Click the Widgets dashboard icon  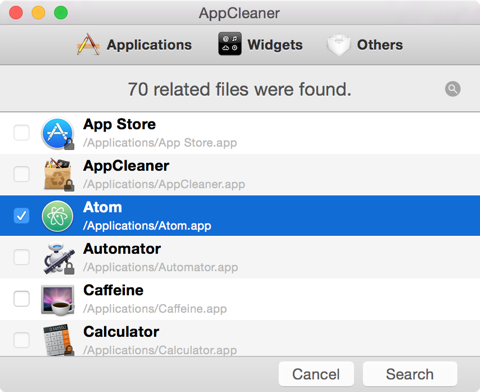pos(230,44)
